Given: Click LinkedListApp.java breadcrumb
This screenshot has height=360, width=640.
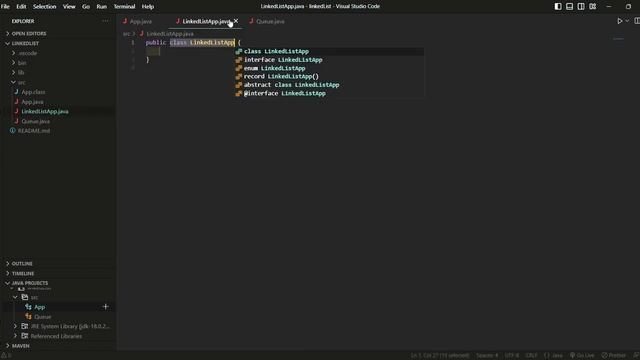Looking at the screenshot, I should 170,34.
